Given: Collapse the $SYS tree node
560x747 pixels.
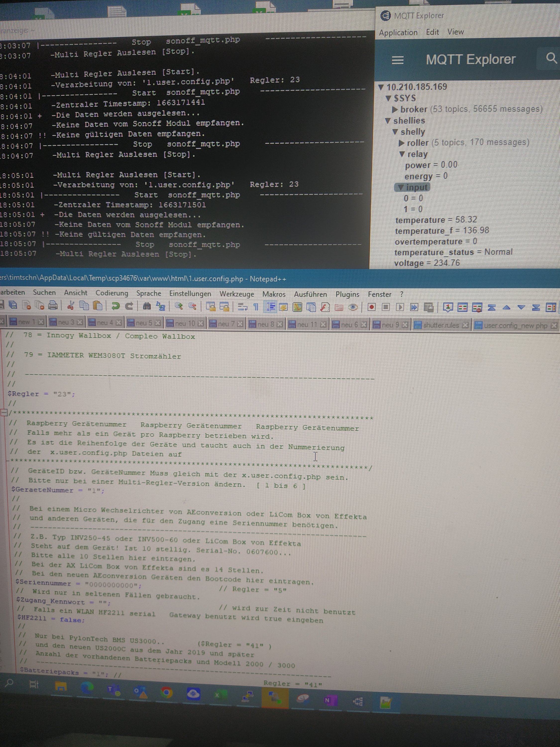Looking at the screenshot, I should click(388, 99).
